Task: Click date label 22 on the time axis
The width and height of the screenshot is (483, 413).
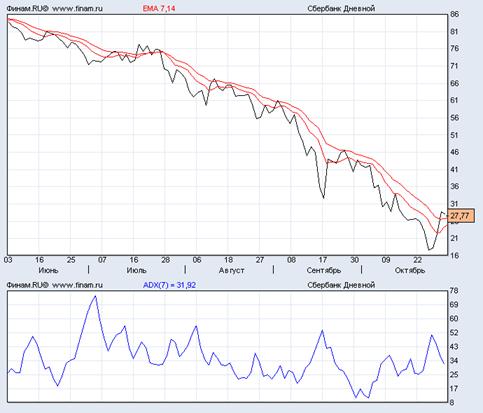Action: (x=417, y=260)
